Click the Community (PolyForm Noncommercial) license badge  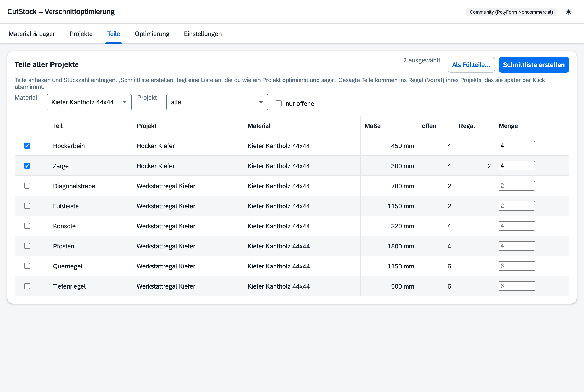click(x=511, y=12)
